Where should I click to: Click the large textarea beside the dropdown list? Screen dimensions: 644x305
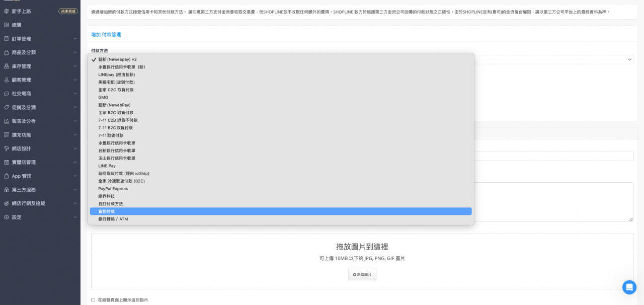553,202
